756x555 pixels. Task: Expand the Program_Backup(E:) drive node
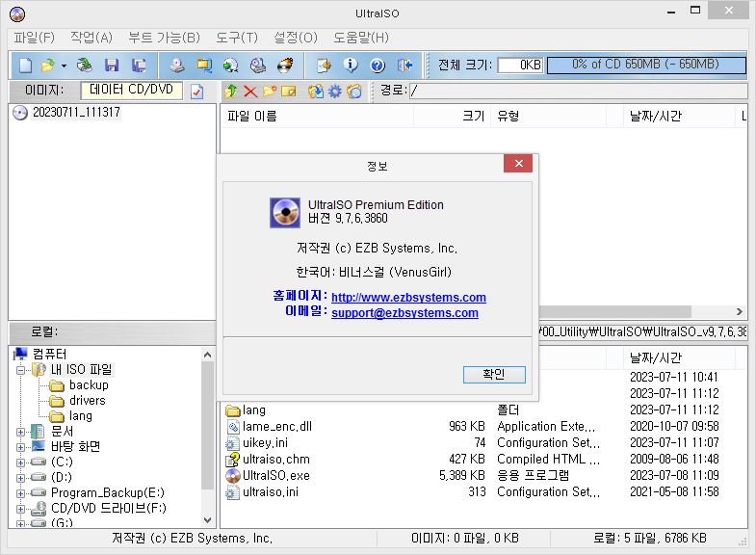[x=21, y=493]
